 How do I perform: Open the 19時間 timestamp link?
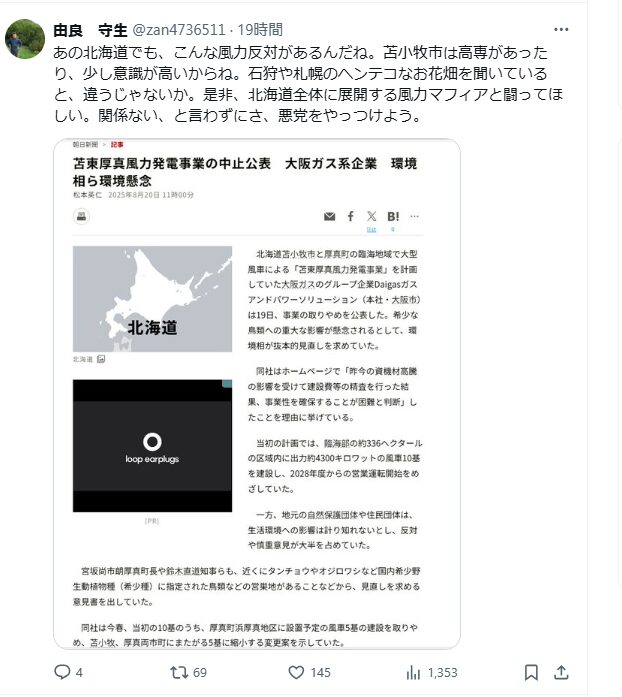260,30
